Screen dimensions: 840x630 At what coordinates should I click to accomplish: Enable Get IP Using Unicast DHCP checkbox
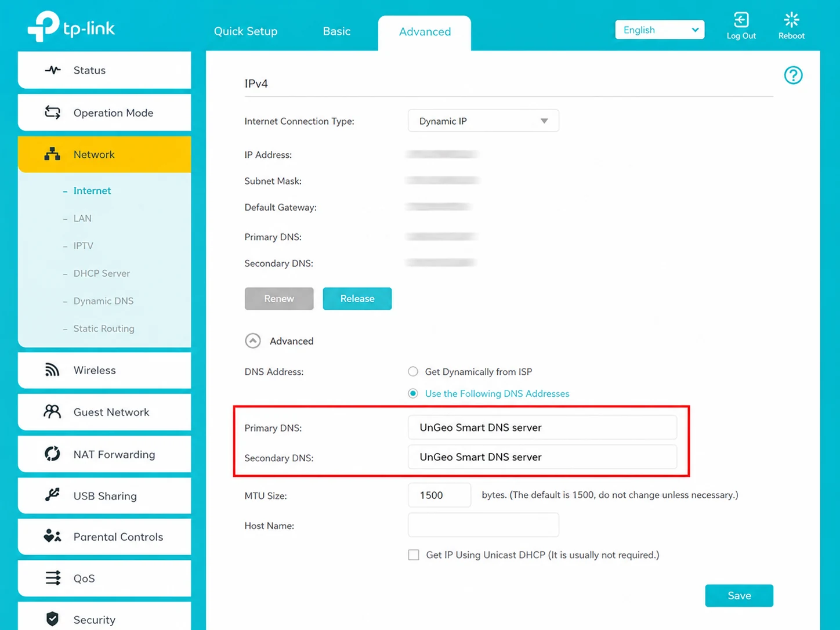point(414,555)
